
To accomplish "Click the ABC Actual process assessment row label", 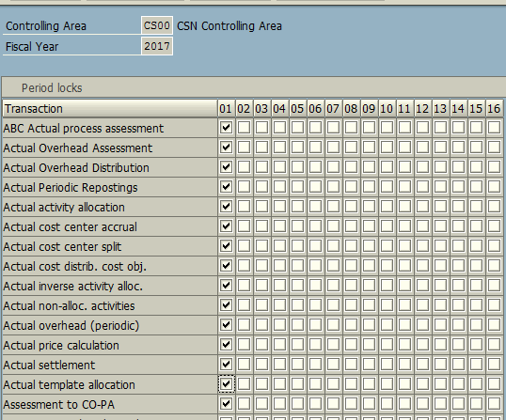I will (x=84, y=129).
